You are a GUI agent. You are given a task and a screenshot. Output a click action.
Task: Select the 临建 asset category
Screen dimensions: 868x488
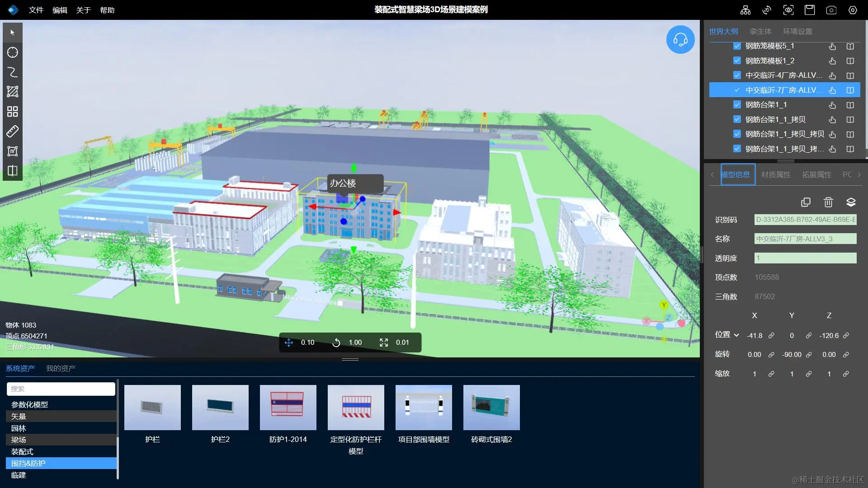pos(19,475)
